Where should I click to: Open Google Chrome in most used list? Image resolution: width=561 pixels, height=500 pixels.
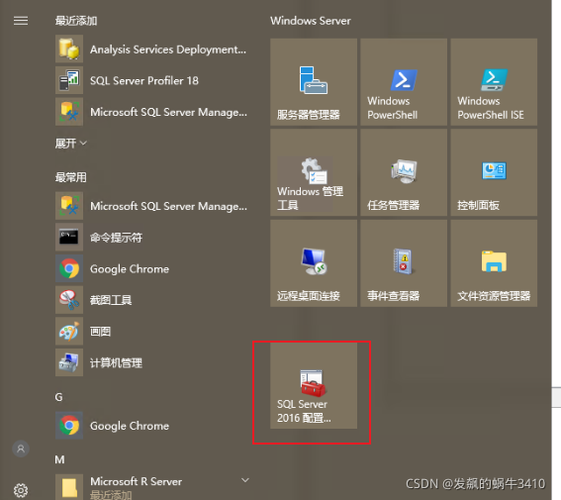coord(151,269)
